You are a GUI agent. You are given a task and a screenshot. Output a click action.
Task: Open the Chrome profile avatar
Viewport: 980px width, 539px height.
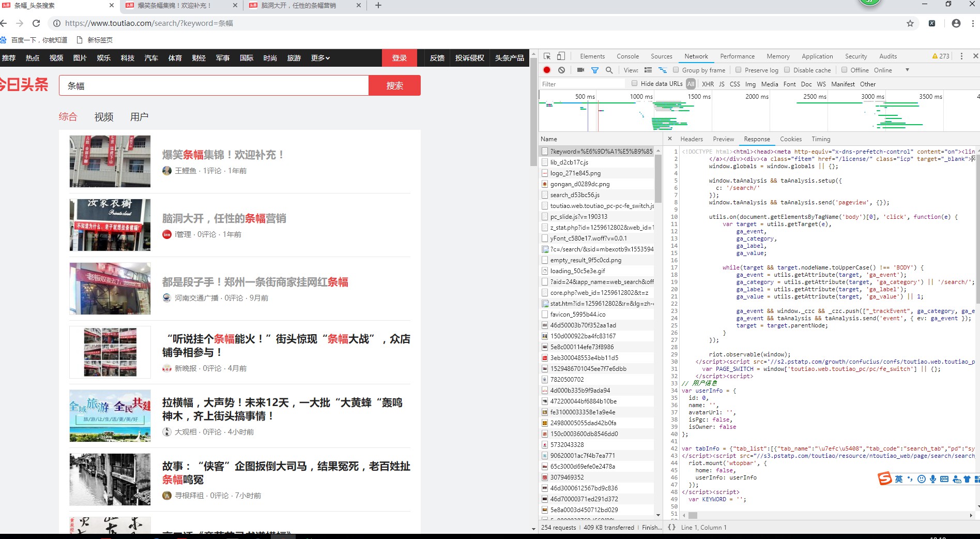pos(956,23)
